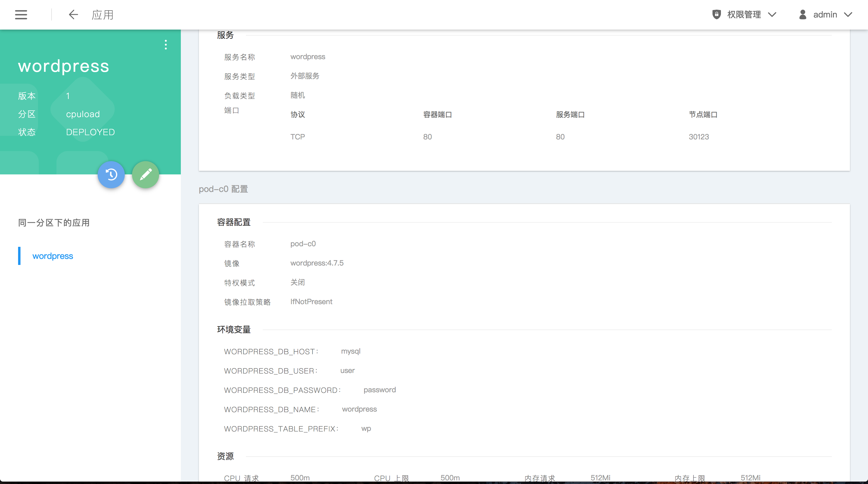Click the shield icon beside 权限管理
Viewport: 868px width, 484px height.
click(x=716, y=14)
